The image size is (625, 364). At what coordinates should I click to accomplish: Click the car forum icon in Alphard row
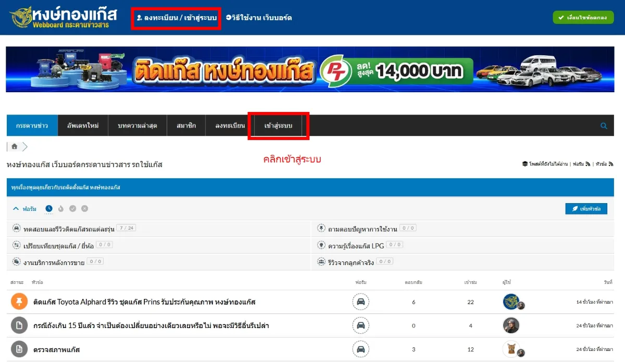pos(360,302)
